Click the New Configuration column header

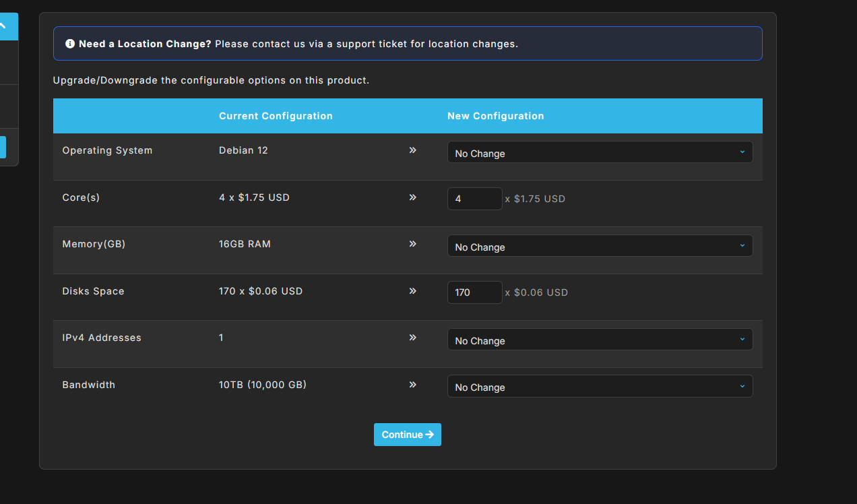495,116
